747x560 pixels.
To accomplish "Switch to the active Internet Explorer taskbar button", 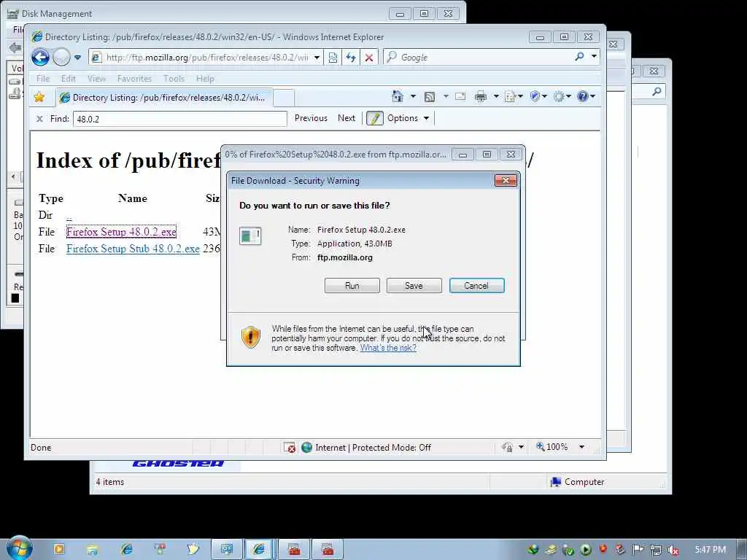I will pyautogui.click(x=259, y=549).
